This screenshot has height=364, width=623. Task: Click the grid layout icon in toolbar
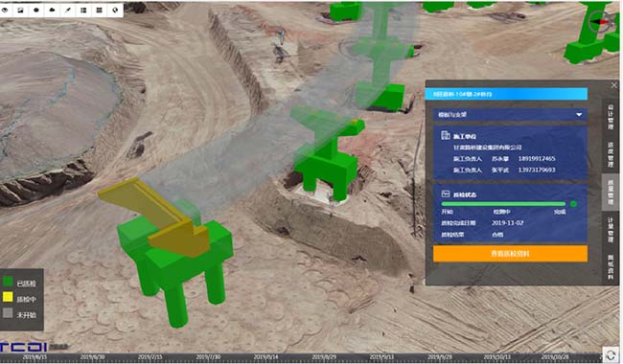100,11
